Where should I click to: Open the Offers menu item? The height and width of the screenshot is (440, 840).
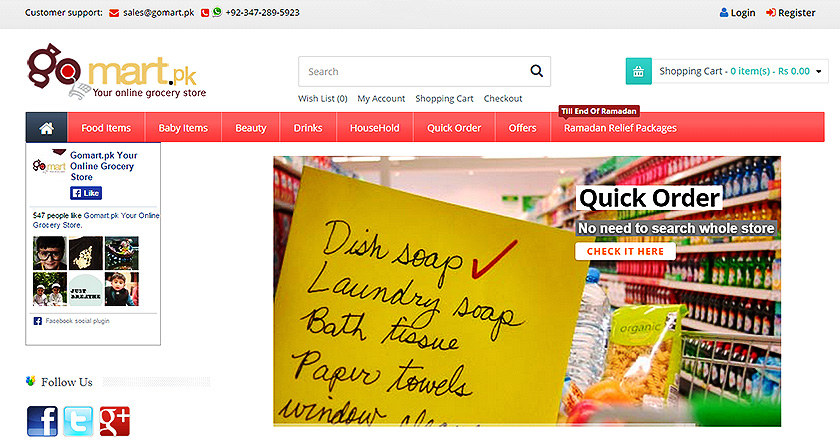coord(522,128)
